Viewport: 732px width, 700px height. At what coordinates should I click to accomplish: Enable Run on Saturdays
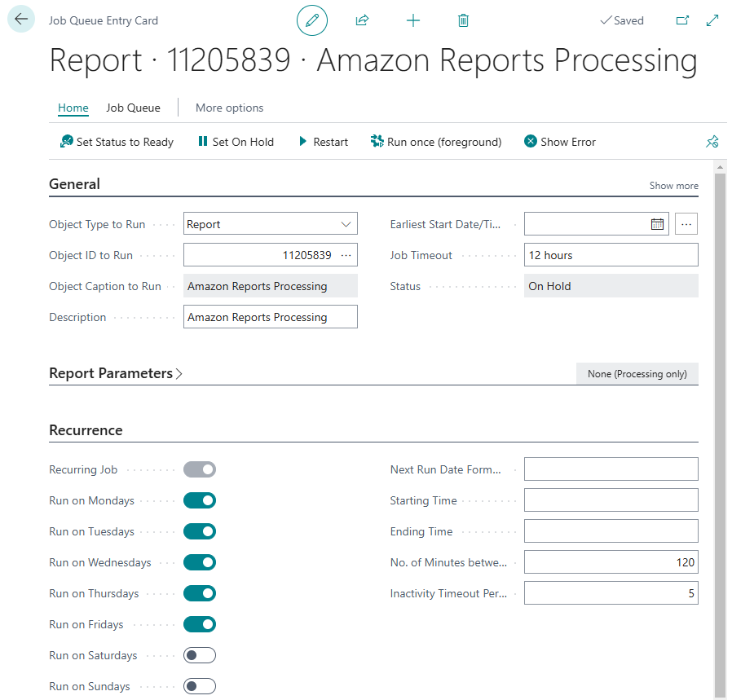coord(200,655)
